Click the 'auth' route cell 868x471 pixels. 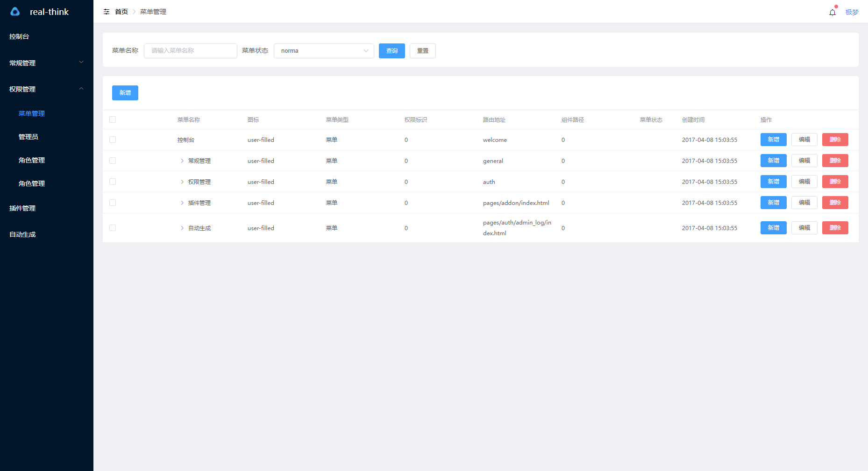tap(489, 182)
